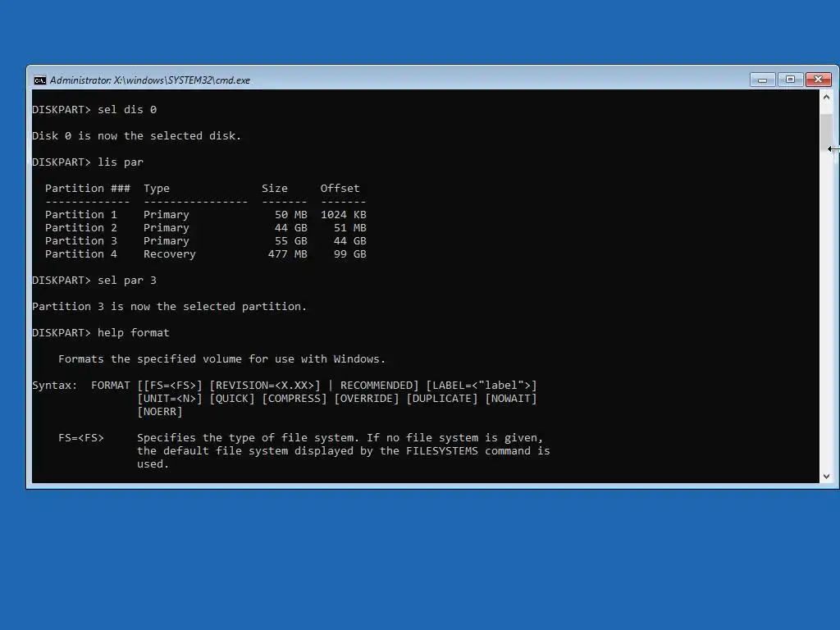The height and width of the screenshot is (630, 840).
Task: Click the 'Offset' column header
Action: [x=340, y=189]
